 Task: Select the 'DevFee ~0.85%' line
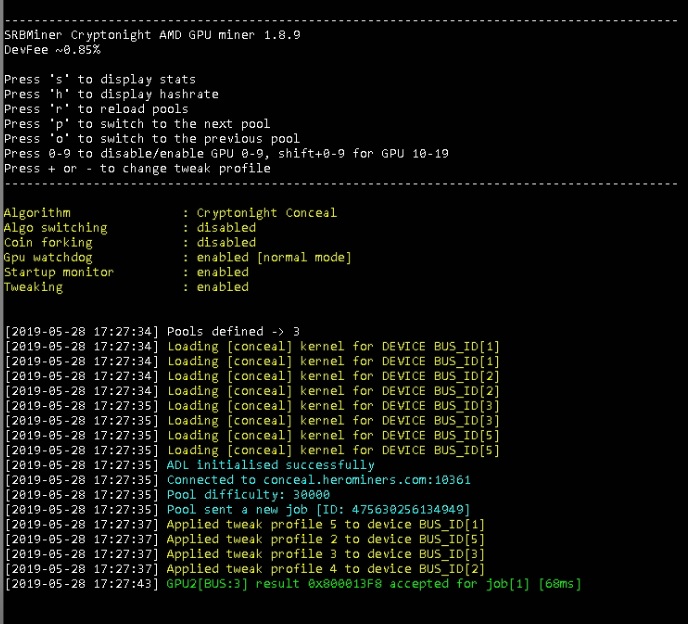[x=52, y=50]
